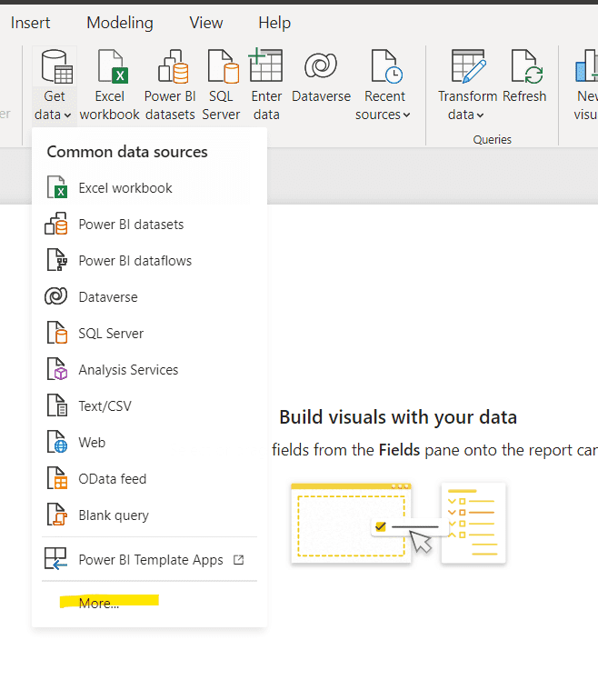598x700 pixels.
Task: Click the New visual ribbon button
Action: click(586, 85)
